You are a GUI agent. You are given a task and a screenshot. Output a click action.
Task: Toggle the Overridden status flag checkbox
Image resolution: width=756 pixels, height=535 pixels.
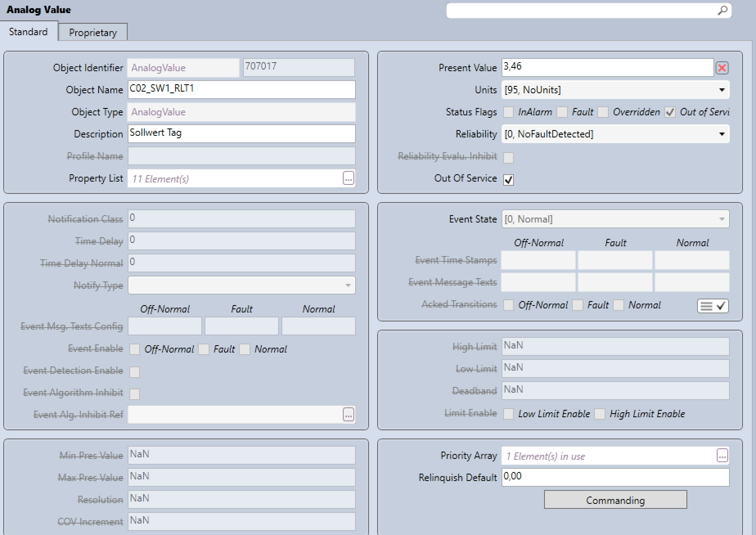pyautogui.click(x=603, y=112)
